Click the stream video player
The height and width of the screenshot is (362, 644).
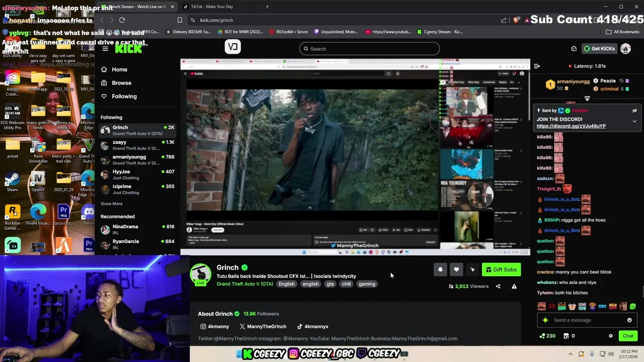click(x=355, y=157)
